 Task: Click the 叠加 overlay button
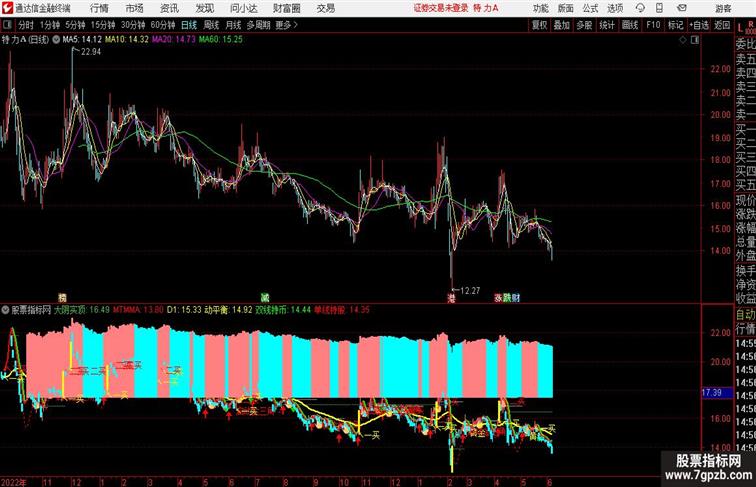(x=562, y=25)
